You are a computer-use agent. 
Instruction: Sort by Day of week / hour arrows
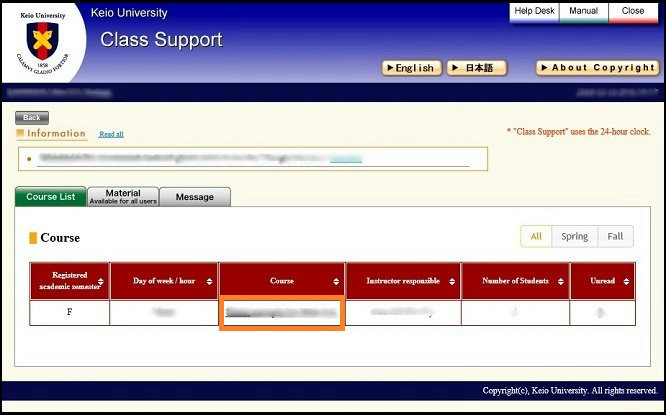click(x=209, y=282)
